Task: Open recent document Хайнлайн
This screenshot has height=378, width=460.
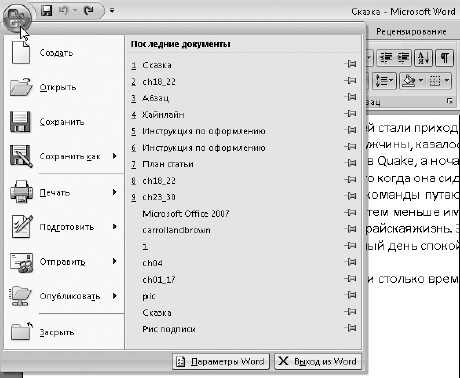Action: 163,115
